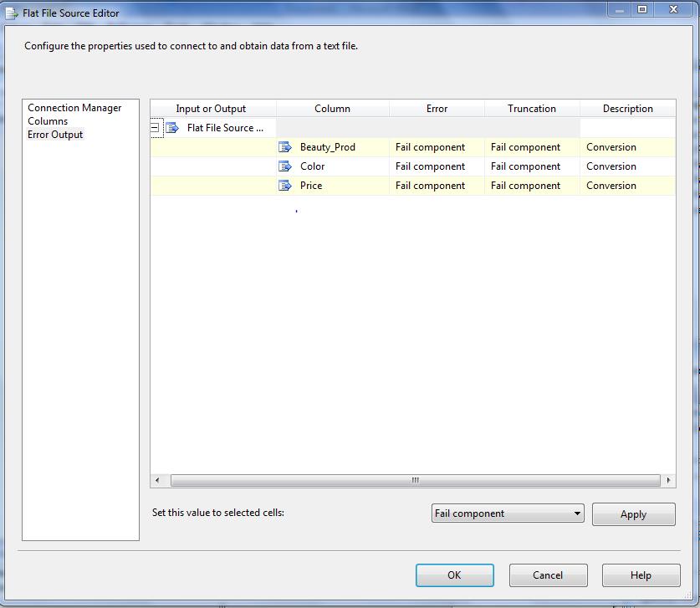Image resolution: width=700 pixels, height=608 pixels.
Task: Click the Flat File Source output icon
Action: pos(172,128)
